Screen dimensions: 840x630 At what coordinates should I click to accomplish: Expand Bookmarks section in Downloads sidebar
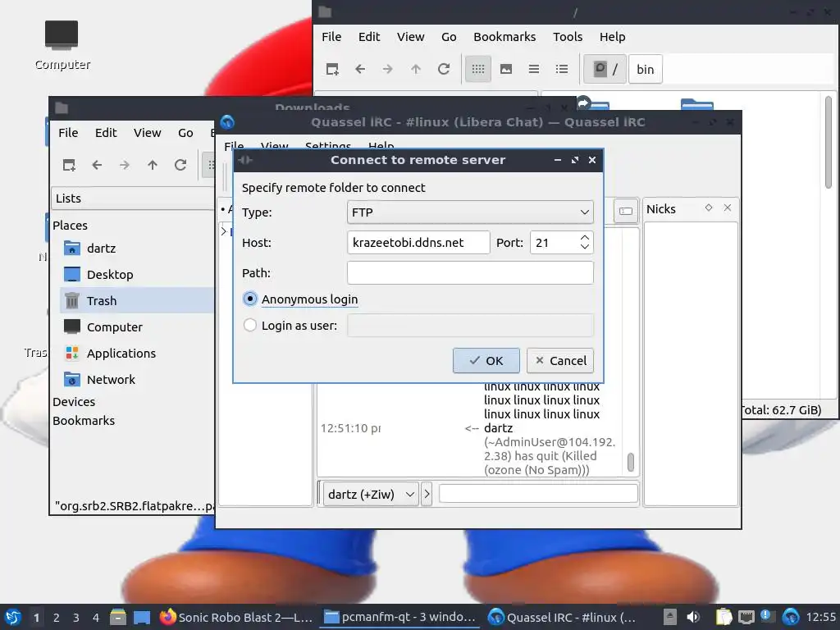tap(84, 421)
